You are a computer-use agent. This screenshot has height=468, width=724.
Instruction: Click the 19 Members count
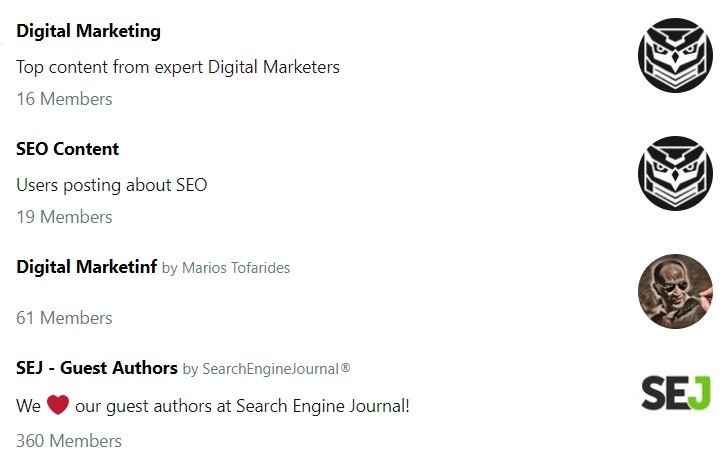click(64, 217)
